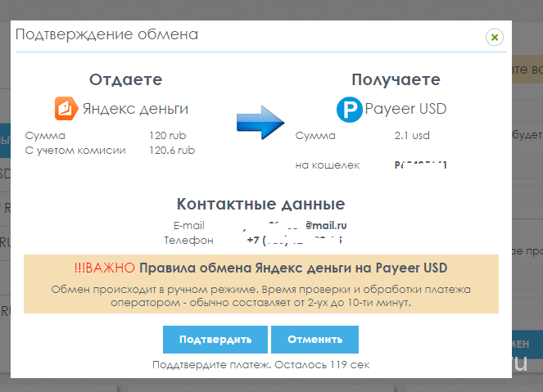Select the Подтверждение обмена dialog title
This screenshot has width=543, height=392.
106,34
